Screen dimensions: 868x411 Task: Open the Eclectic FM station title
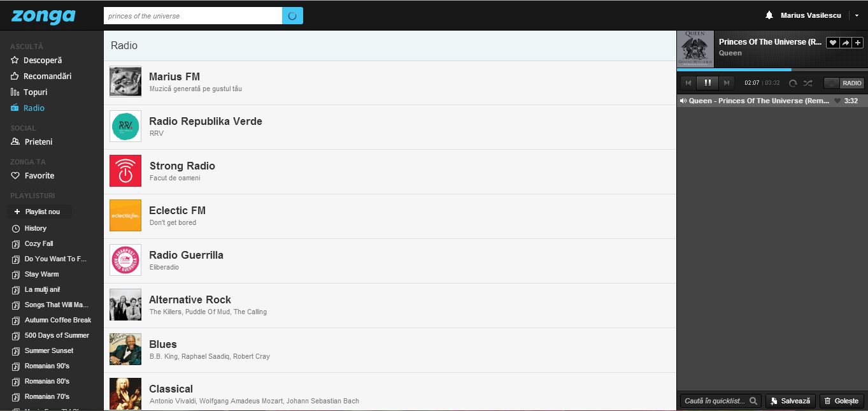pyautogui.click(x=177, y=210)
